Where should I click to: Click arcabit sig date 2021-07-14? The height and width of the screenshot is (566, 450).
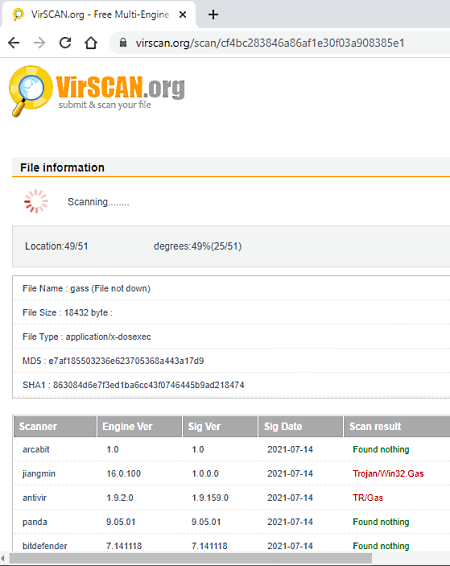(290, 449)
